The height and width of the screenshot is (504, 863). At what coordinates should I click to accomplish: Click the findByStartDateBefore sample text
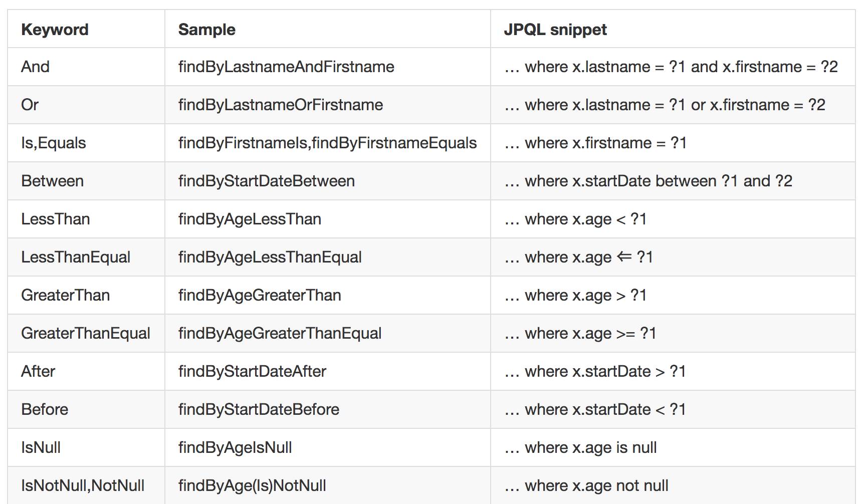click(x=259, y=409)
